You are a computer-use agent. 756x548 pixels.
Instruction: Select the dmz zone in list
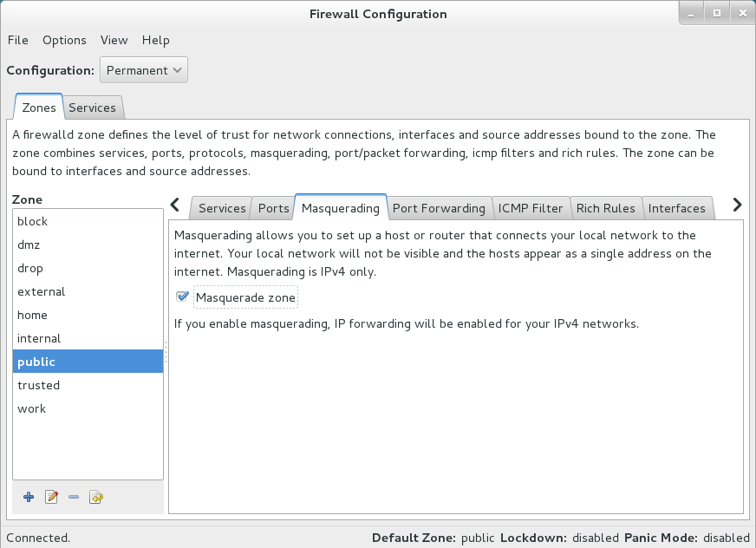[x=29, y=245]
